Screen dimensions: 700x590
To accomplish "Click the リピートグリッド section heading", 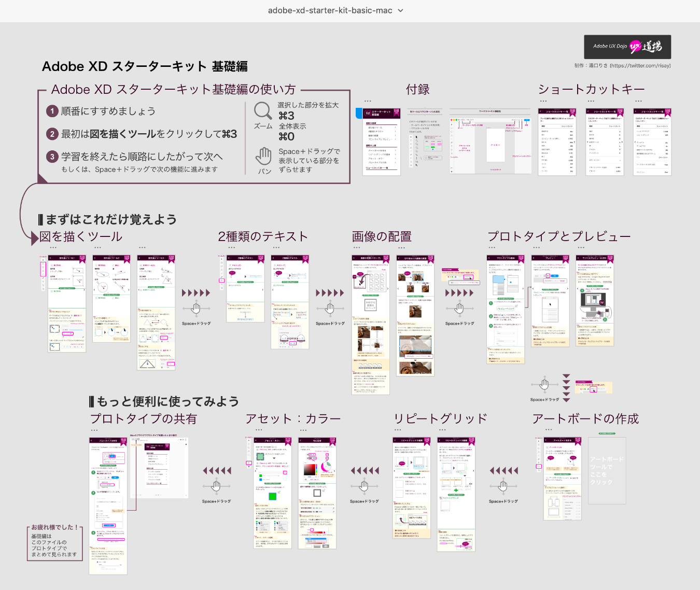I will point(440,419).
